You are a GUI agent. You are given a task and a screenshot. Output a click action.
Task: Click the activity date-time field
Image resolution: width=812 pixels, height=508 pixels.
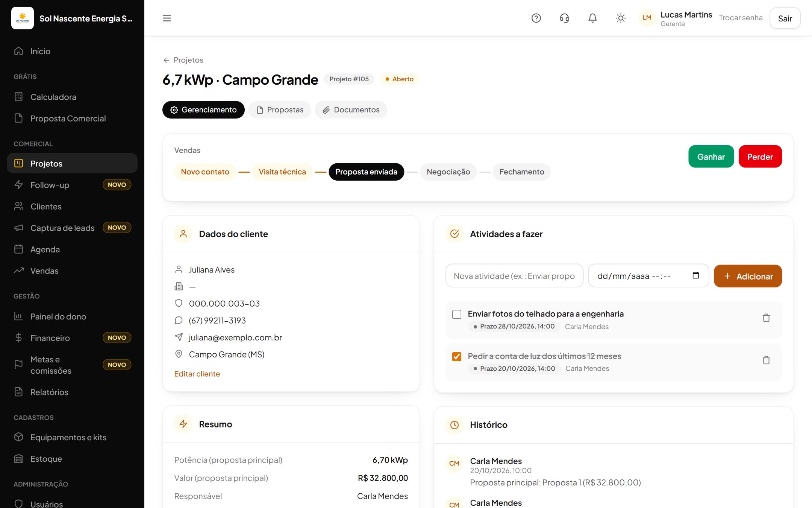648,276
